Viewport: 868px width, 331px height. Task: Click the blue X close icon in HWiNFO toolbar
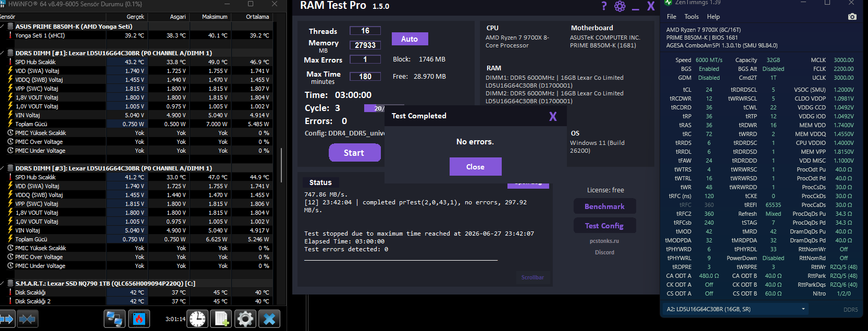click(x=269, y=318)
